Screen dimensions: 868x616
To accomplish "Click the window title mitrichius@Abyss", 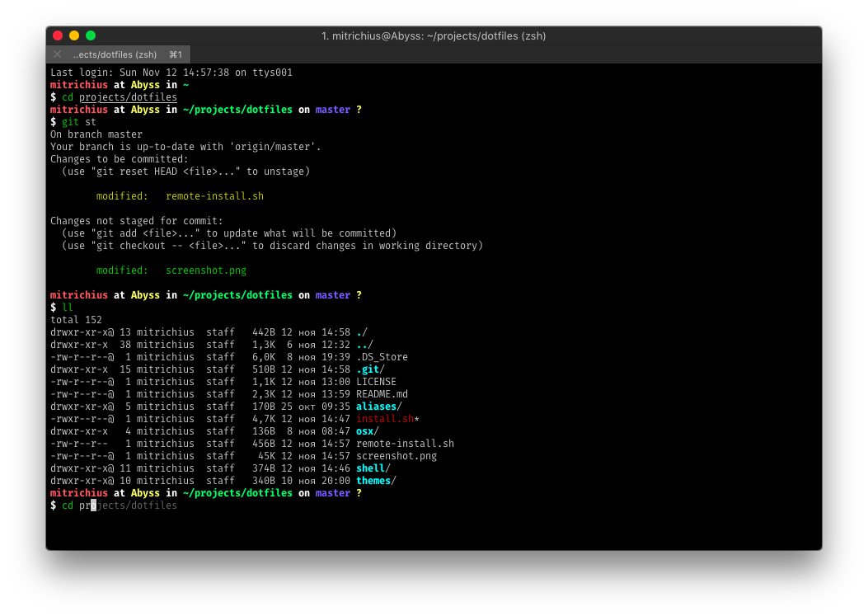I will pos(434,36).
